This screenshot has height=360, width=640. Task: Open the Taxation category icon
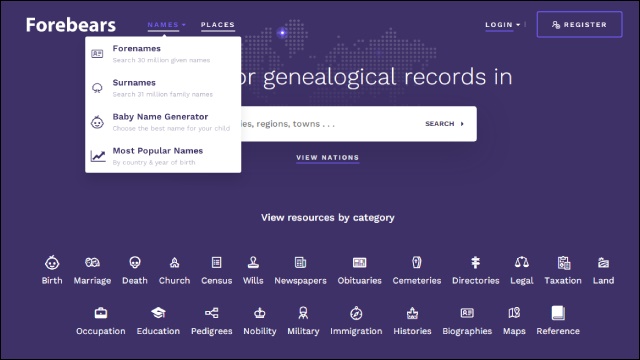pos(563,263)
